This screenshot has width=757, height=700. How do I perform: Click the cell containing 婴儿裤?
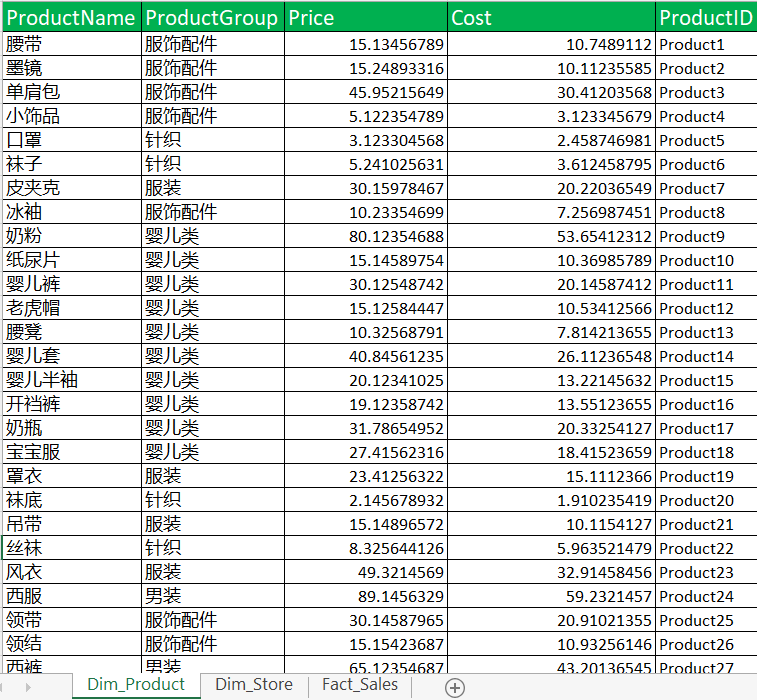click(x=72, y=284)
